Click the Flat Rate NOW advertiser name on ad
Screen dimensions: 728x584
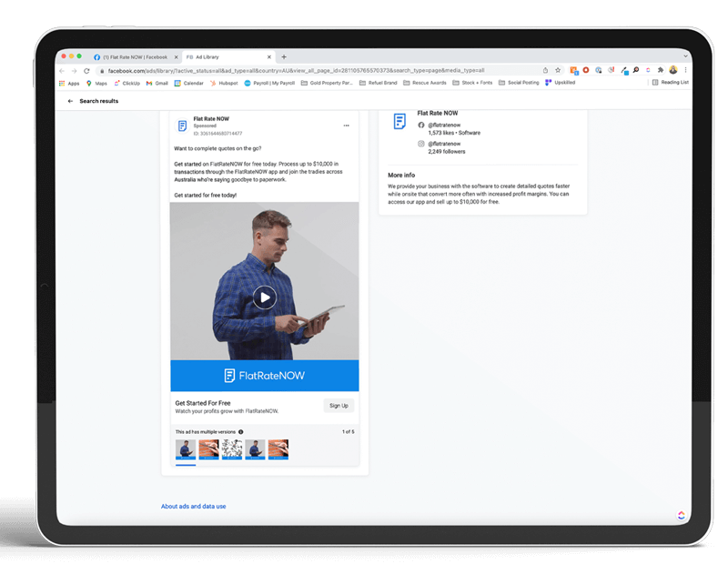(x=211, y=119)
